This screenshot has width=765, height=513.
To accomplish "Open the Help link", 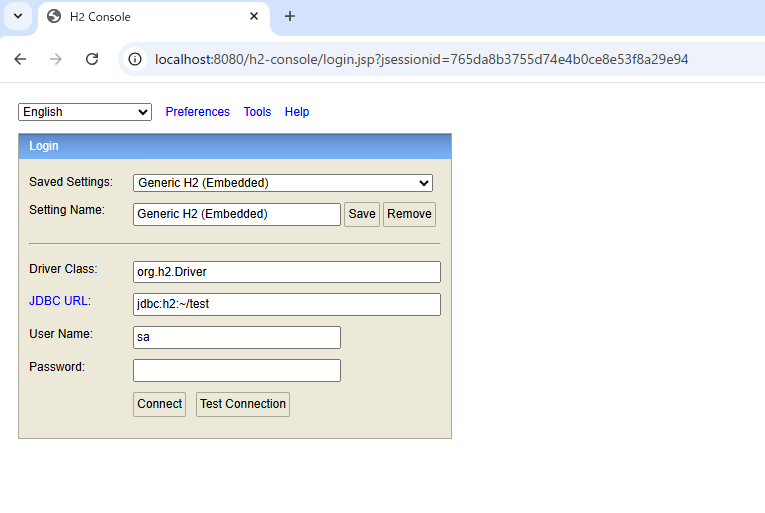I will click(x=297, y=112).
